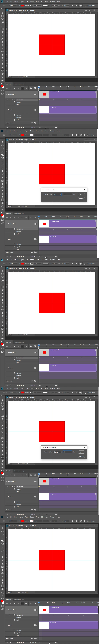The width and height of the screenshot is (99, 644).
Task: Check Align Edges in the 5.00 fps window
Action: [x=87, y=521]
